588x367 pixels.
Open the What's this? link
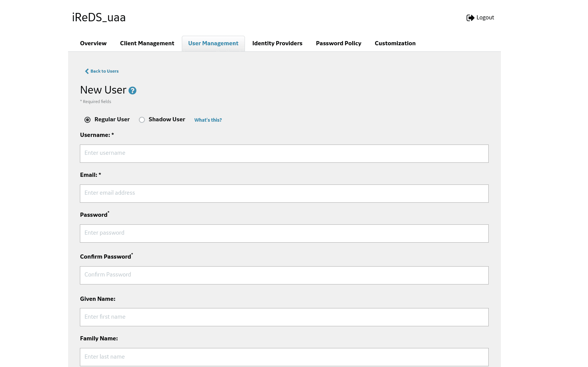(208, 120)
